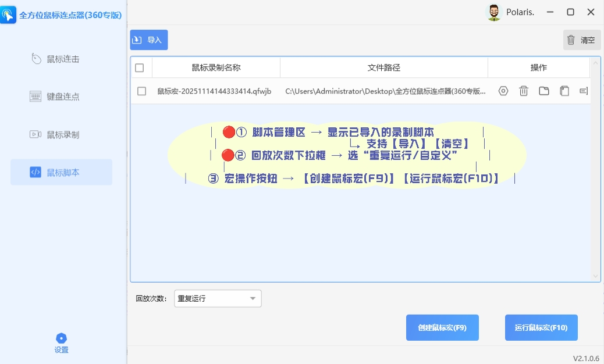This screenshot has height=364, width=604.
Task: Delete the script using the trash icon
Action: tap(523, 91)
